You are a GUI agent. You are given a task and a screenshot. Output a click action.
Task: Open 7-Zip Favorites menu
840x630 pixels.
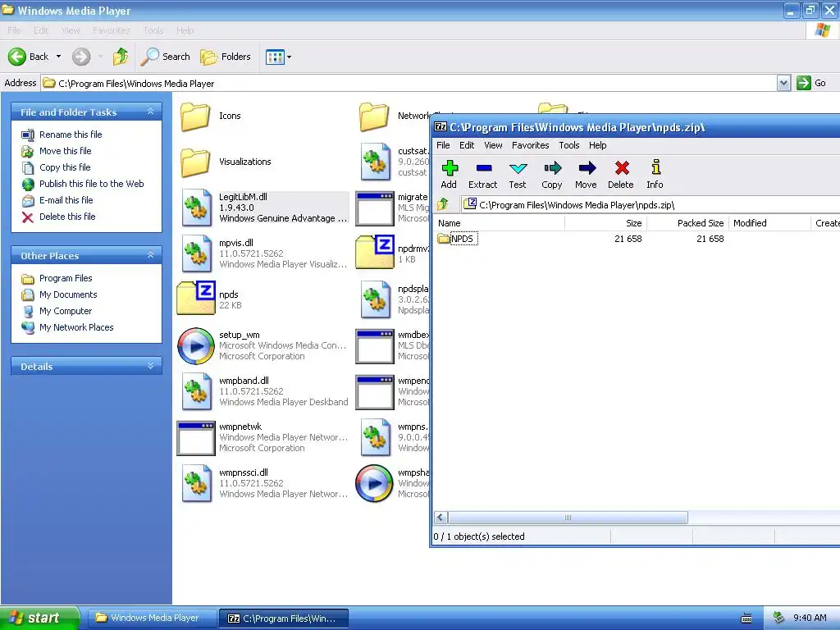[531, 145]
